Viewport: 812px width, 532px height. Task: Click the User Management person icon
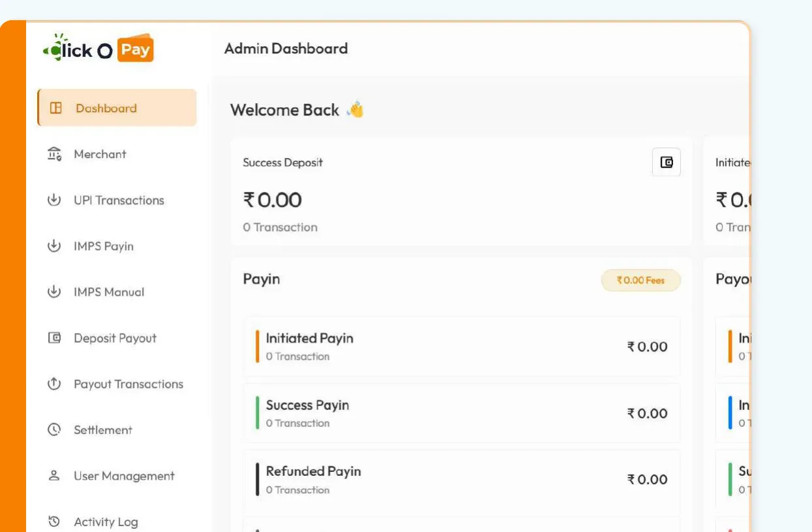click(x=55, y=476)
